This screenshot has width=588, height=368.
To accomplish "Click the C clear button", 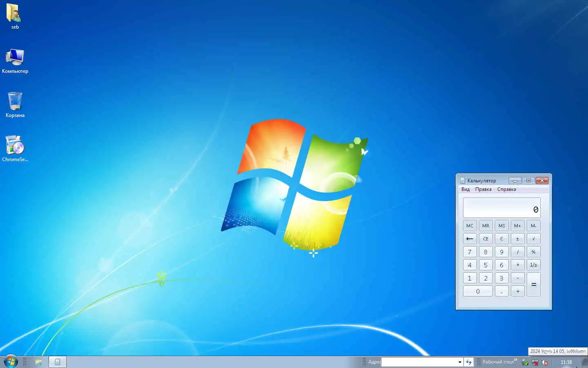I will click(x=501, y=239).
